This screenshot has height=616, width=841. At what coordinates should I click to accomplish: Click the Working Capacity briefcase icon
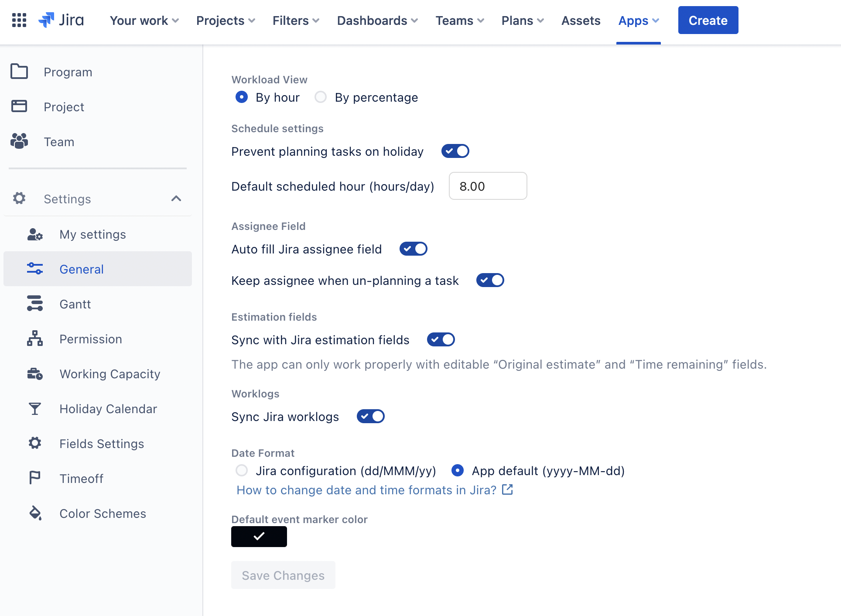(x=35, y=374)
